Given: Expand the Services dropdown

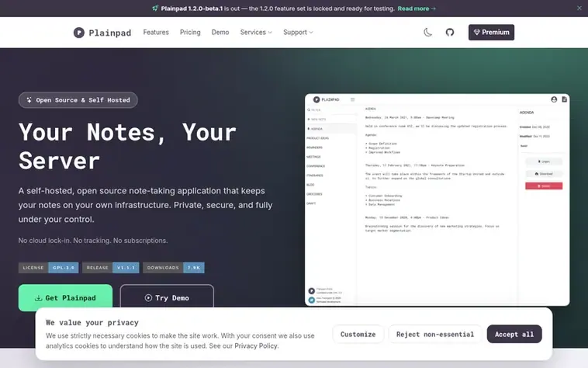Looking at the screenshot, I should [x=256, y=33].
